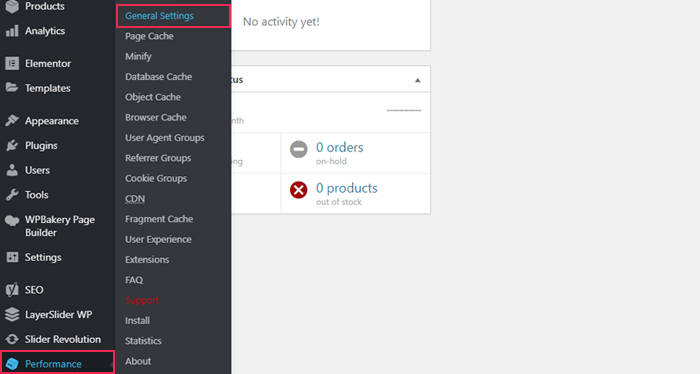Open Tools menu label

tap(36, 195)
